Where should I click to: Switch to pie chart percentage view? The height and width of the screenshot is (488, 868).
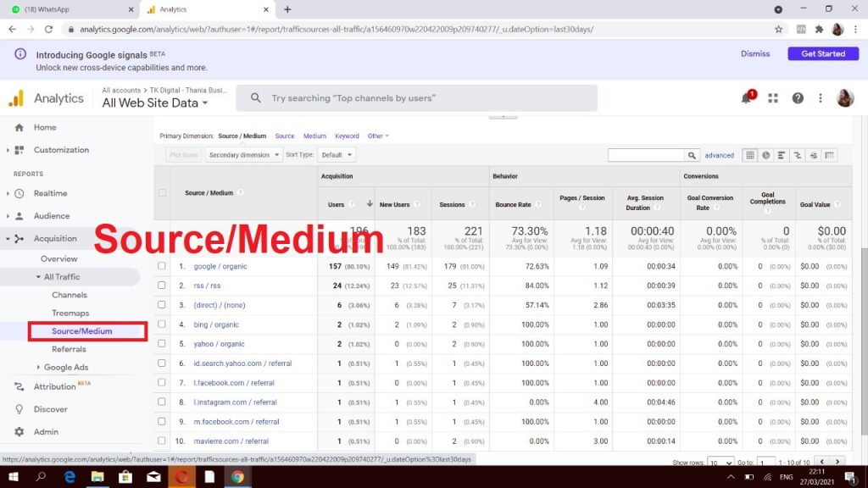click(765, 155)
